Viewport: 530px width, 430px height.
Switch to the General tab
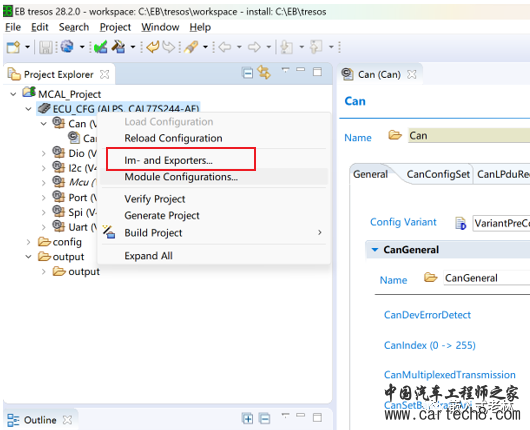(x=370, y=174)
